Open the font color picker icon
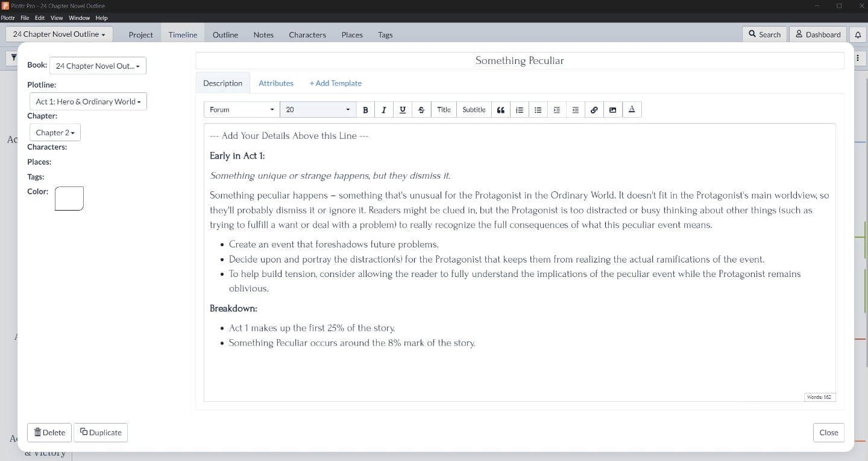 [x=631, y=109]
